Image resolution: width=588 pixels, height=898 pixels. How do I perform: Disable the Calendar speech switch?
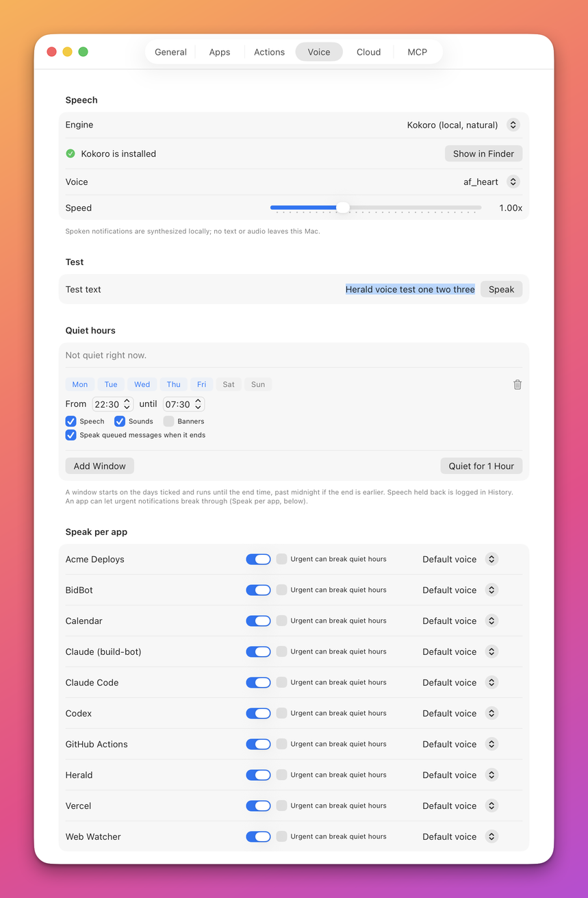click(259, 621)
